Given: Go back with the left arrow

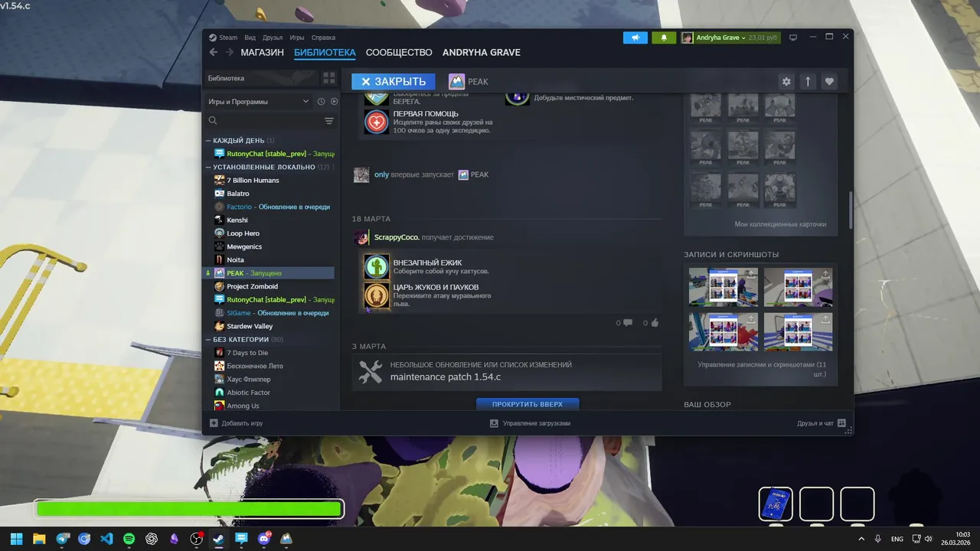Looking at the screenshot, I should pos(214,53).
